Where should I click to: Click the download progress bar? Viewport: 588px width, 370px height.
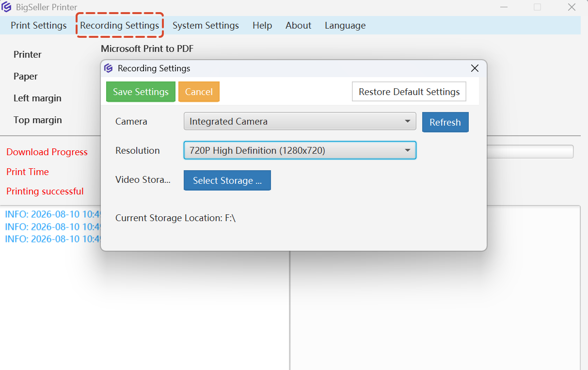click(530, 151)
